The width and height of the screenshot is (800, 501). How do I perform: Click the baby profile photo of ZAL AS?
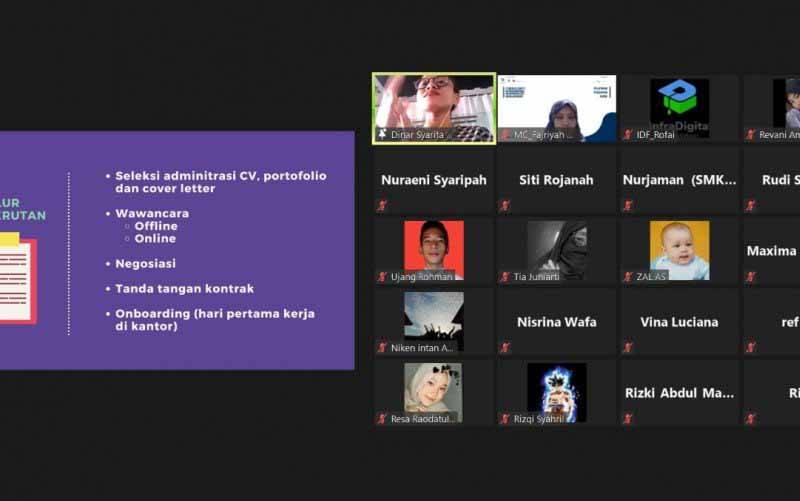679,250
